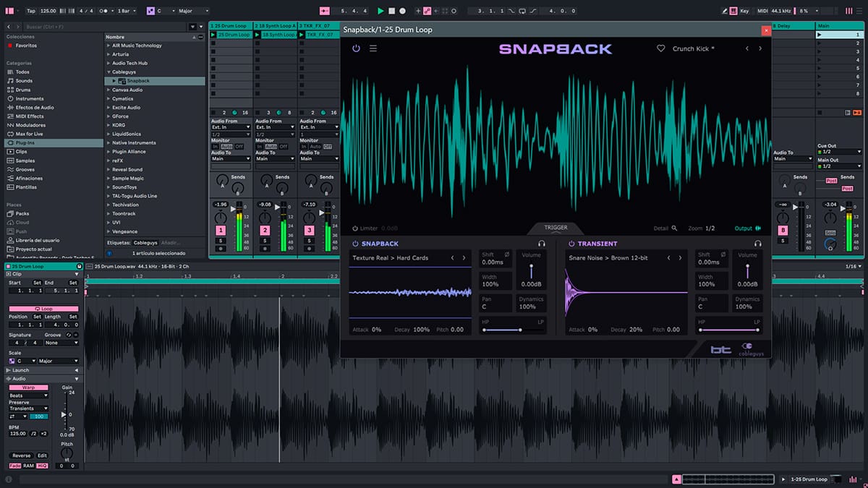Toggle the Key button in the control bar
Image resolution: width=868 pixels, height=488 pixels.
pos(744,11)
